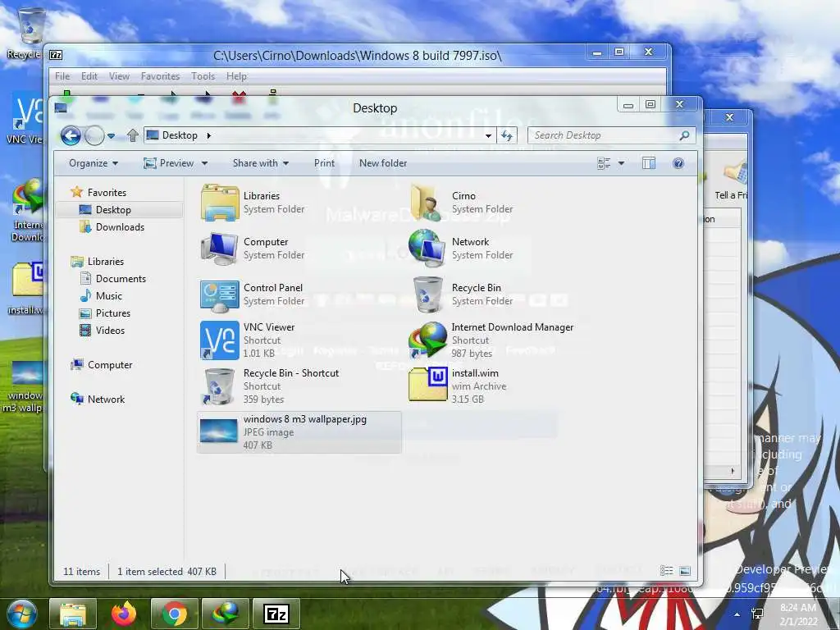This screenshot has height=630, width=840.
Task: Open the Preview options dropdown arrow
Action: (x=204, y=163)
